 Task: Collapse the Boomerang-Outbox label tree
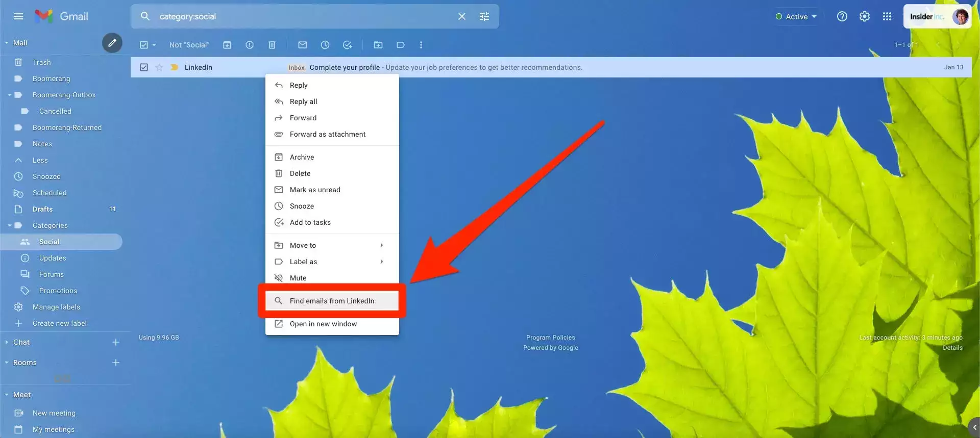click(9, 95)
